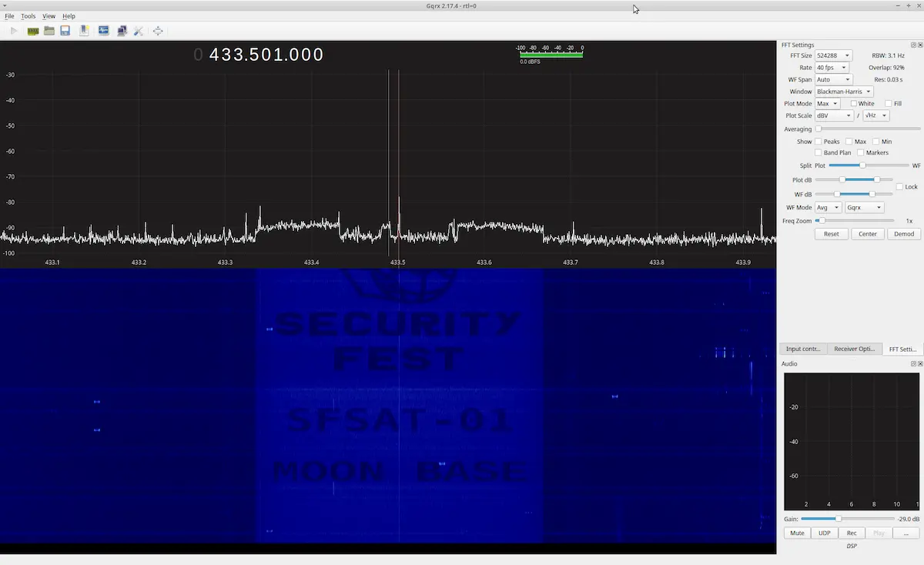Click the RBW: 3.1 Hz text
Image resolution: width=924 pixels, height=565 pixels.
tap(889, 55)
